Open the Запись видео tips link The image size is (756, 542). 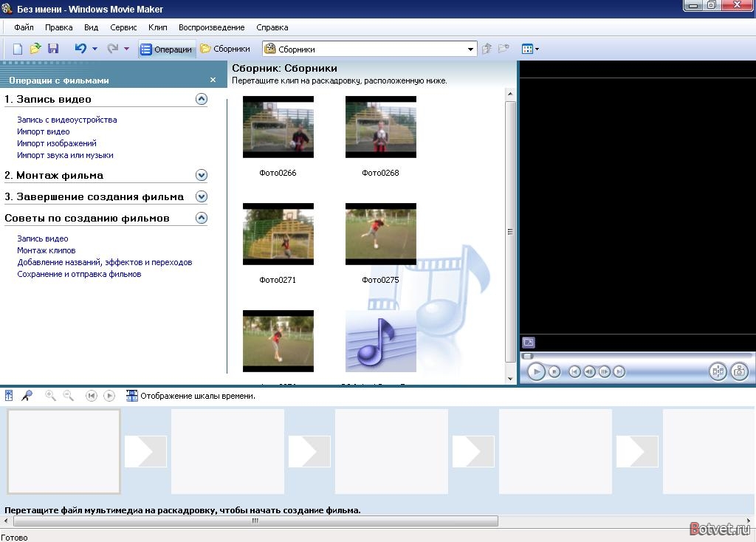pos(42,239)
